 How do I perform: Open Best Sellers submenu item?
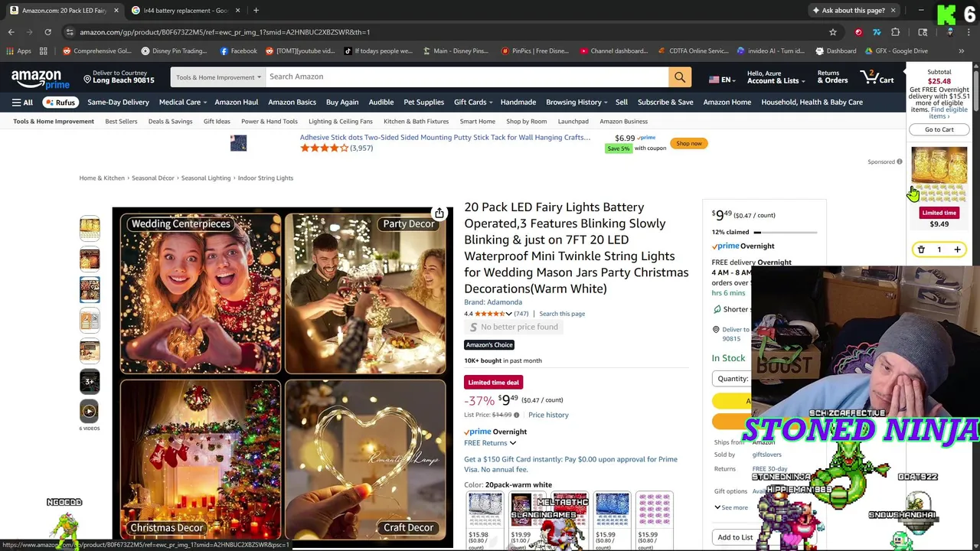click(121, 122)
